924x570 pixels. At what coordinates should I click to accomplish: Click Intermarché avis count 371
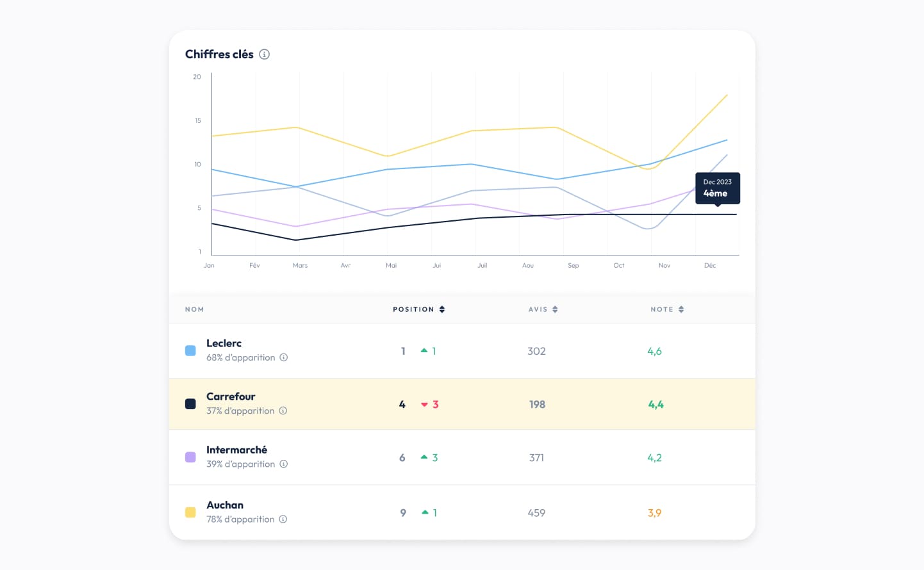(536, 457)
